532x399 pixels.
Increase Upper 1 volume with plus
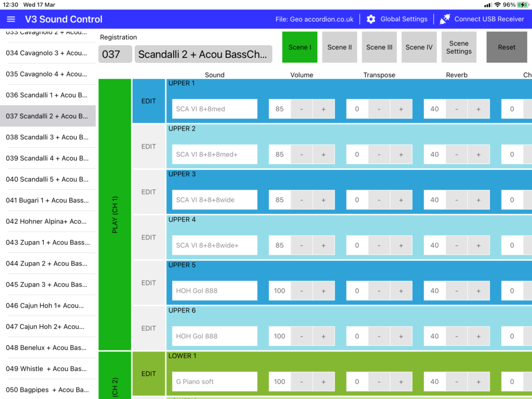click(324, 109)
